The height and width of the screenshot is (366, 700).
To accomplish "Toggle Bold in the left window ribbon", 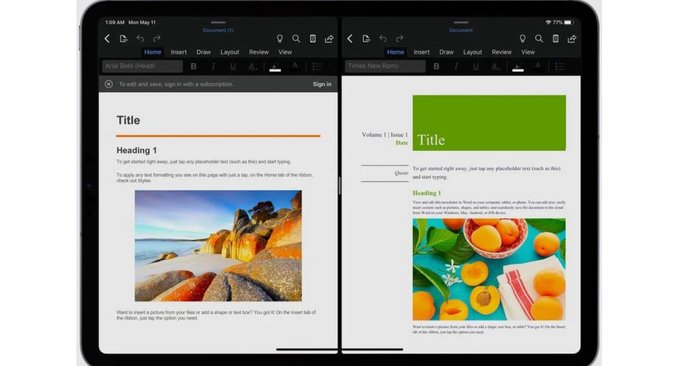I will coord(194,67).
